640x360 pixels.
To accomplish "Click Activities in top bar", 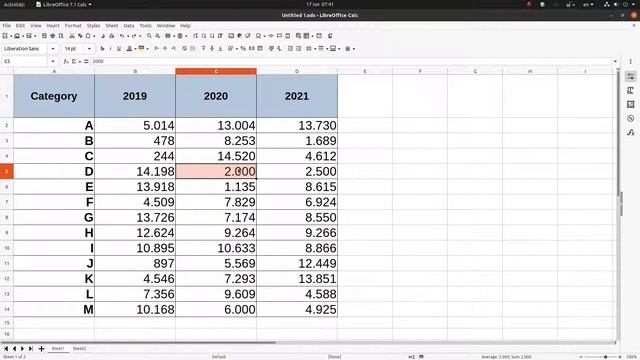I will point(14,4).
